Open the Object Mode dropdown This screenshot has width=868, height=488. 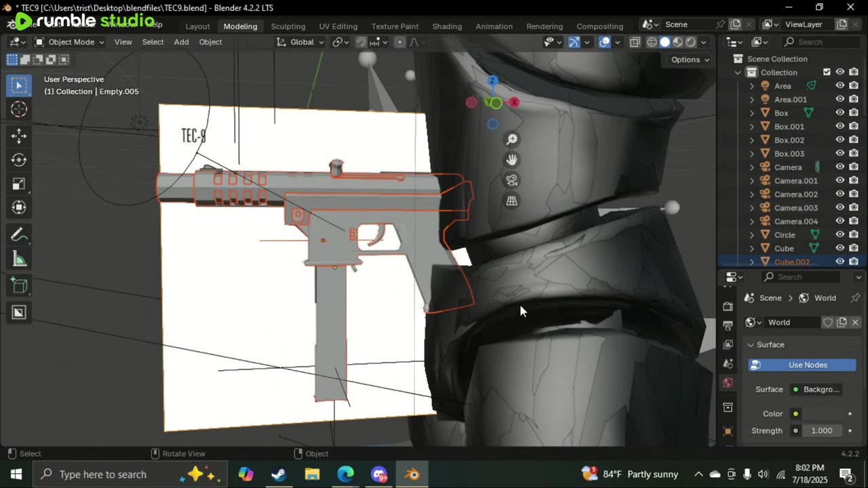69,42
